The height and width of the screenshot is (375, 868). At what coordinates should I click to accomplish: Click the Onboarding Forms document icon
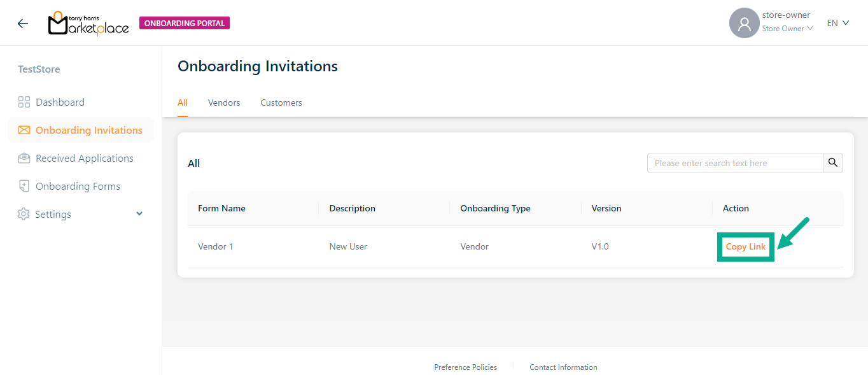point(24,187)
